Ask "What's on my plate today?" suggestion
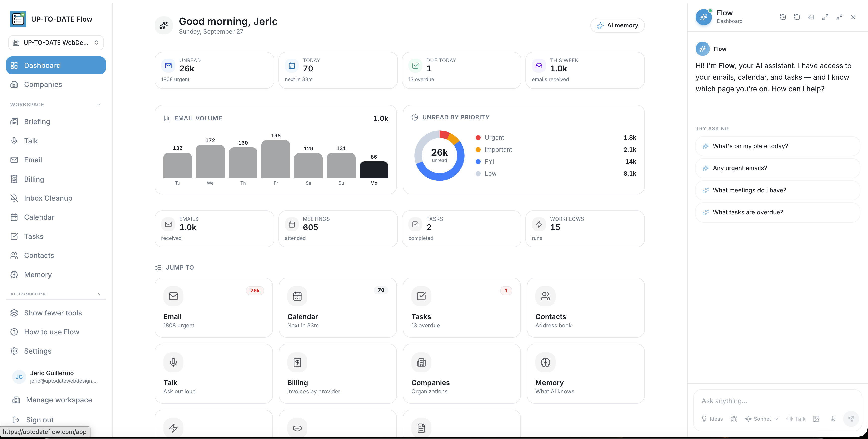 tap(777, 146)
